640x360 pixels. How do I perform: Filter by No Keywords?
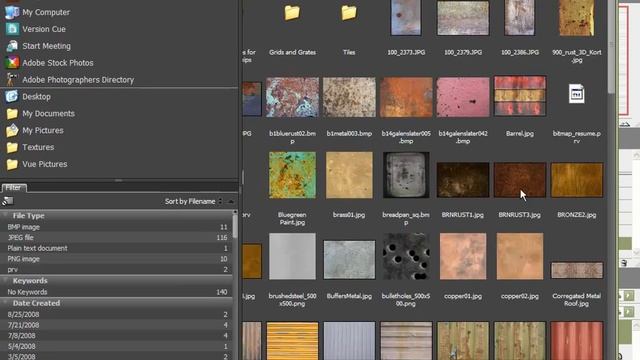coord(117,292)
